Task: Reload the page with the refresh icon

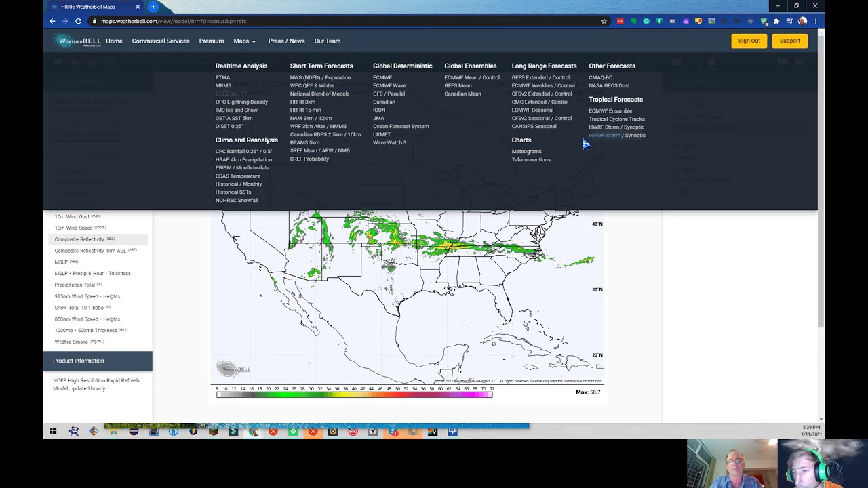Action: pyautogui.click(x=78, y=21)
